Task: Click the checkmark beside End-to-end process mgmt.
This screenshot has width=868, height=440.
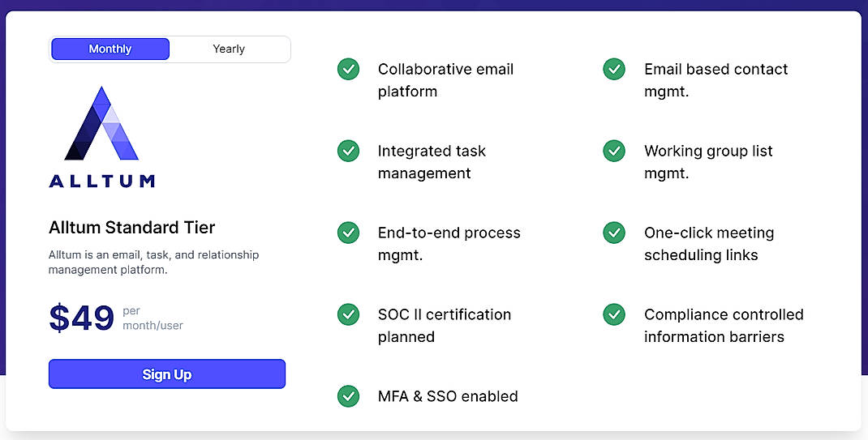Action: click(348, 233)
